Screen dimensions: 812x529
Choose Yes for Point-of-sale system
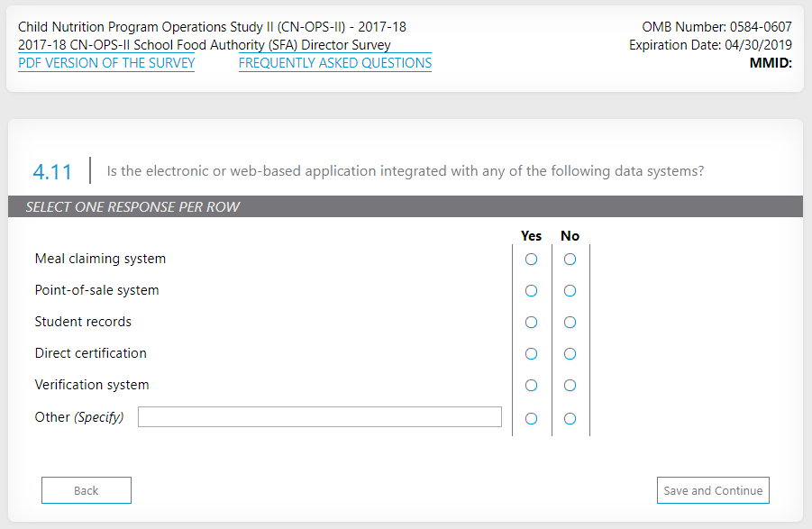[x=531, y=291]
